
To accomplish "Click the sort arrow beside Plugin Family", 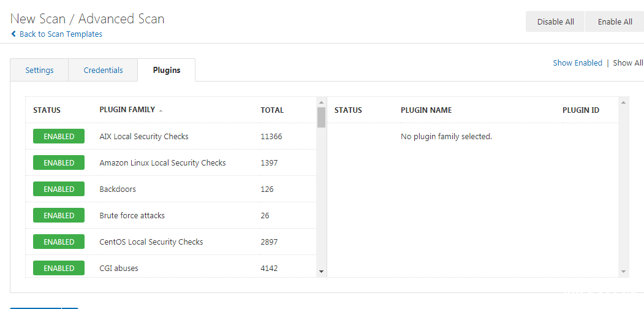I will pyautogui.click(x=161, y=111).
